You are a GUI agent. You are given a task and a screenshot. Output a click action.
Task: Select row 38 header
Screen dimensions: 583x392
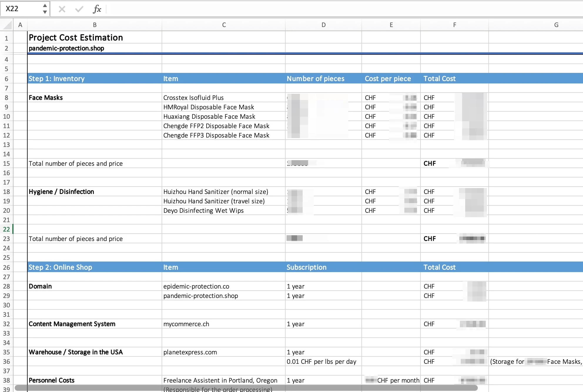pos(6,380)
